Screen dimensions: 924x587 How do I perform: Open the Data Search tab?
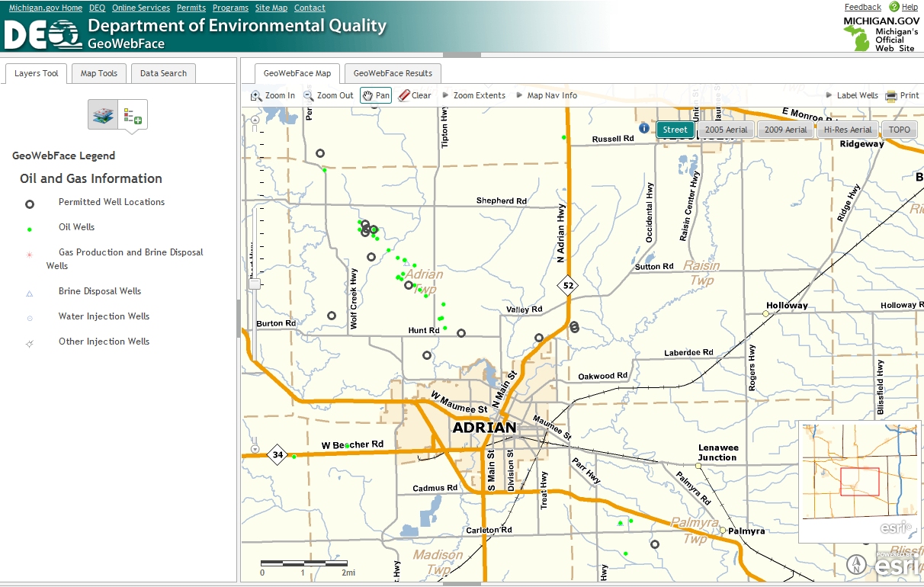[x=163, y=73]
